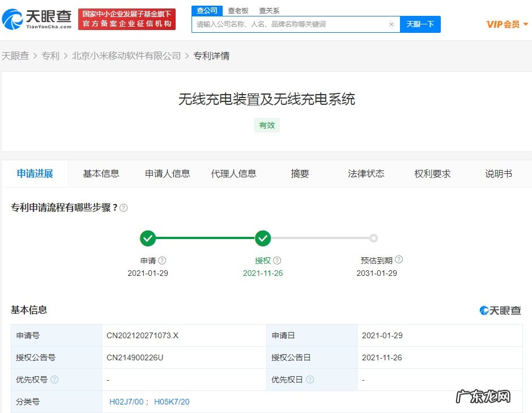Click the 预估到期 pending step circle
Screen dimensions: 532x413
[373, 238]
